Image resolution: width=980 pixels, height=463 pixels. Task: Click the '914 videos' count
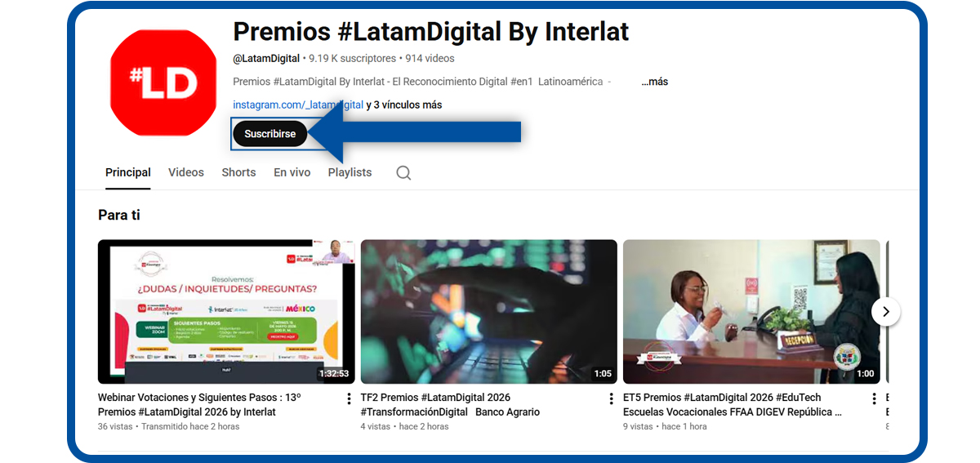[430, 59]
